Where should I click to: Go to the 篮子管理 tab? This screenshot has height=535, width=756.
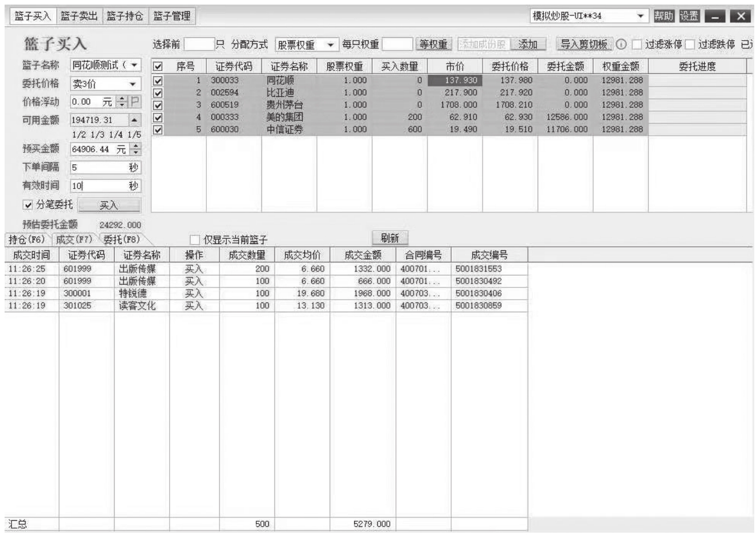point(171,16)
